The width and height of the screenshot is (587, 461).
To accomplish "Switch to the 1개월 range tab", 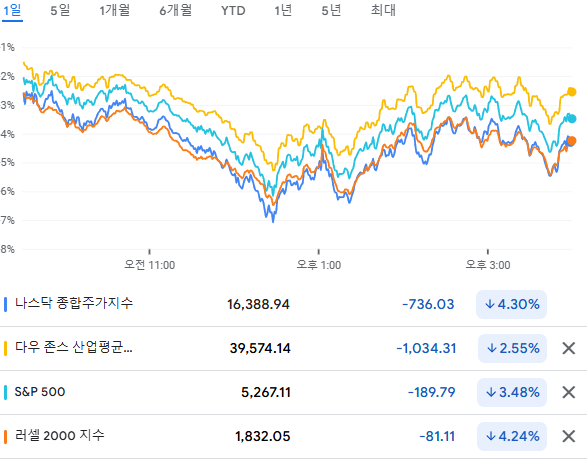I will (x=115, y=10).
